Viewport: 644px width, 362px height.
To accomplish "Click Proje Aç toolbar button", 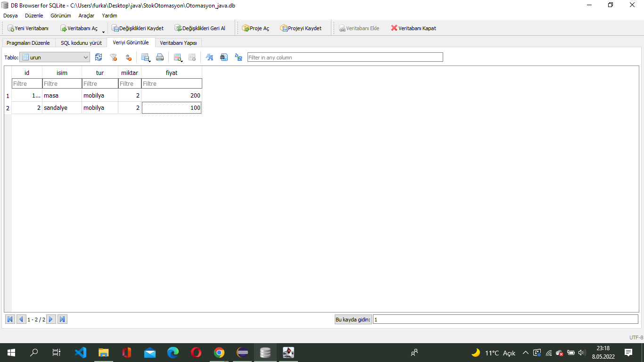I will pos(256,28).
